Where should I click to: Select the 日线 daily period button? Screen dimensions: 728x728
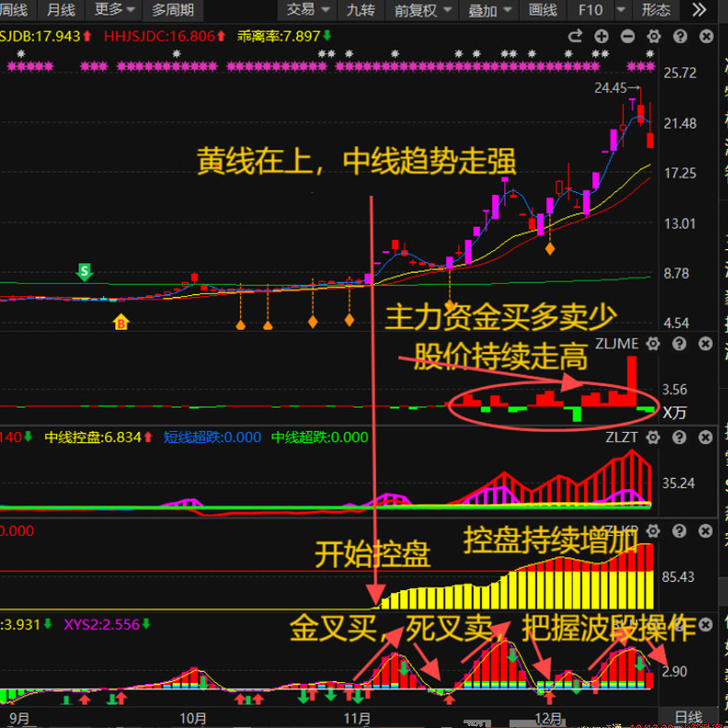(x=689, y=718)
